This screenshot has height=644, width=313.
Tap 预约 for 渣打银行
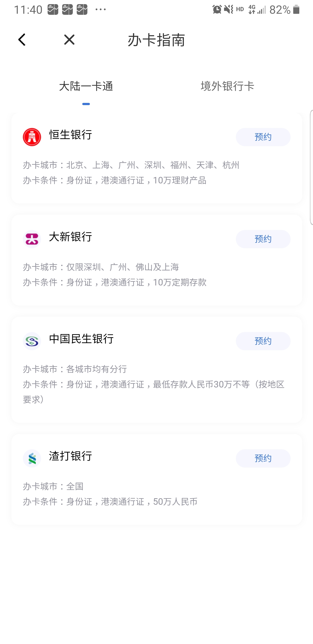(x=263, y=458)
